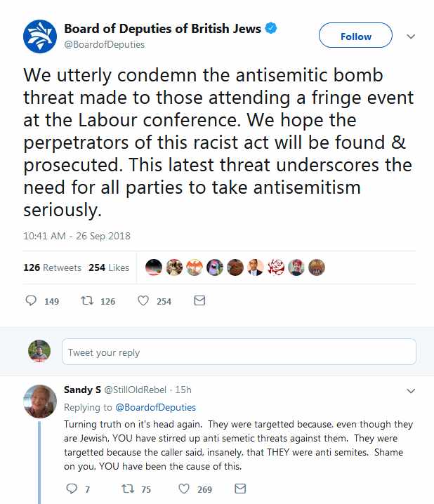Click the Tweet your reply field
434x504 pixels.
pyautogui.click(x=238, y=352)
